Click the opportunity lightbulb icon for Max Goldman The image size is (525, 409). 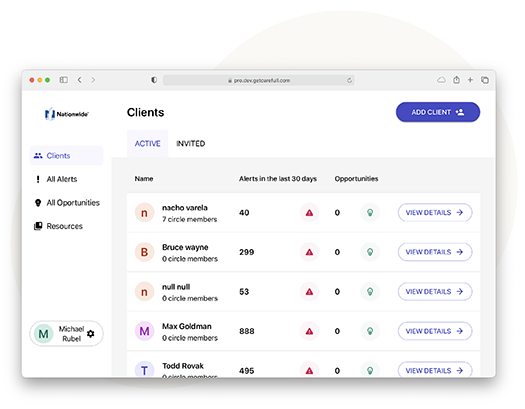click(370, 331)
